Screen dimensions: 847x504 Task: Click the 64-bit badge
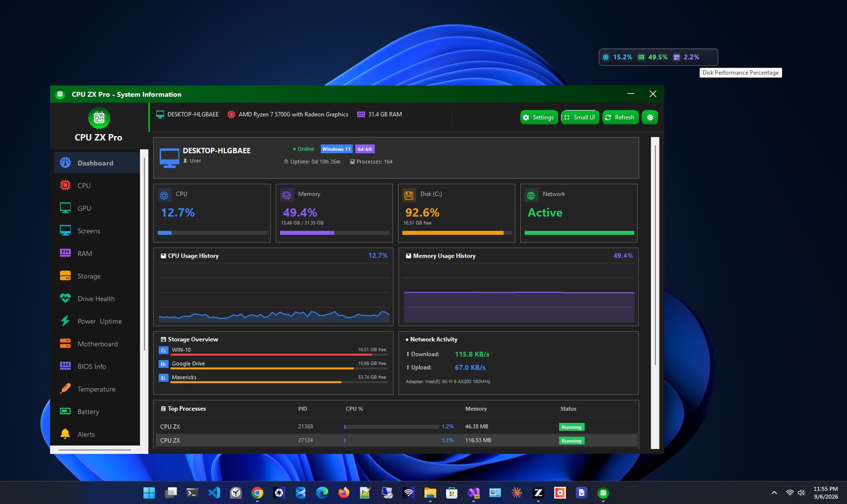coord(365,149)
